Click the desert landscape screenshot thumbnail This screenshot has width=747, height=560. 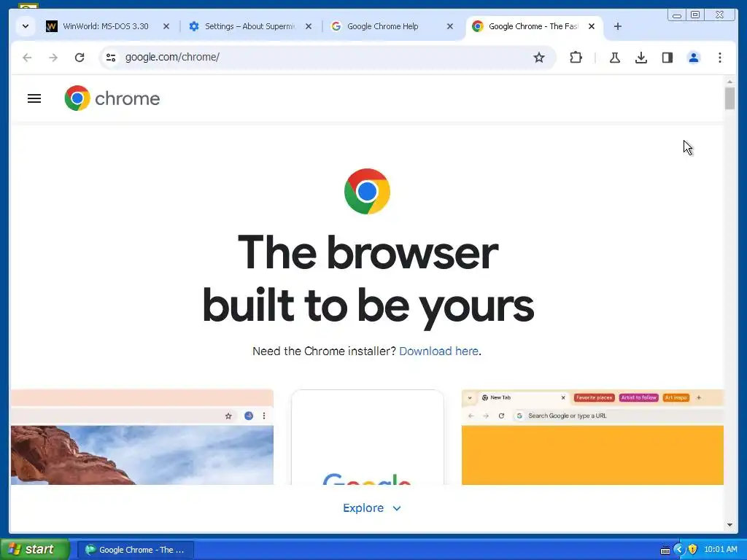[x=142, y=437]
